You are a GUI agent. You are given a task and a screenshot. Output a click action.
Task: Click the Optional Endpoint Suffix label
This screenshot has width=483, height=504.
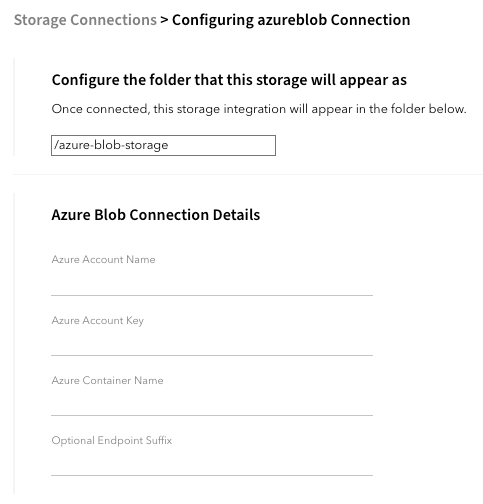tap(112, 441)
